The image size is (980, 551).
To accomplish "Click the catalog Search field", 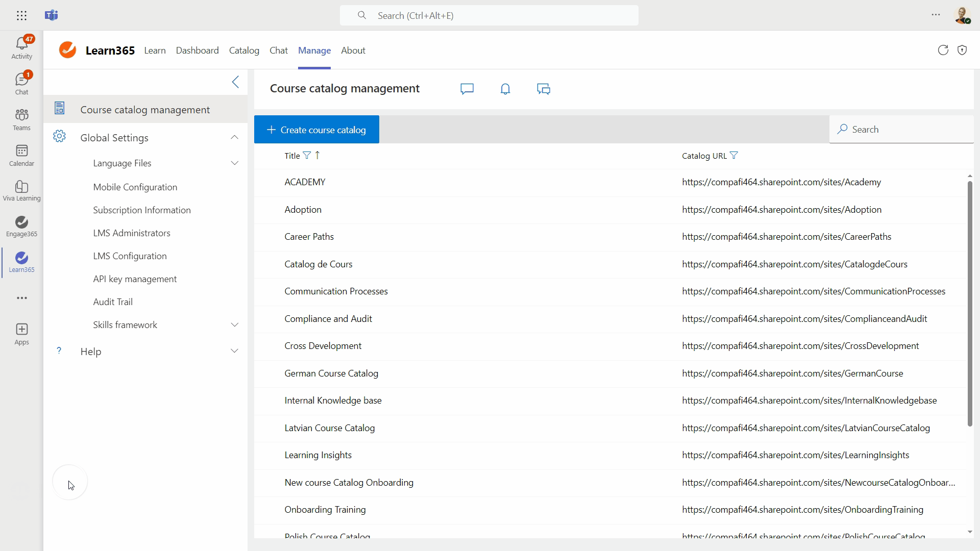I will pos(901,130).
